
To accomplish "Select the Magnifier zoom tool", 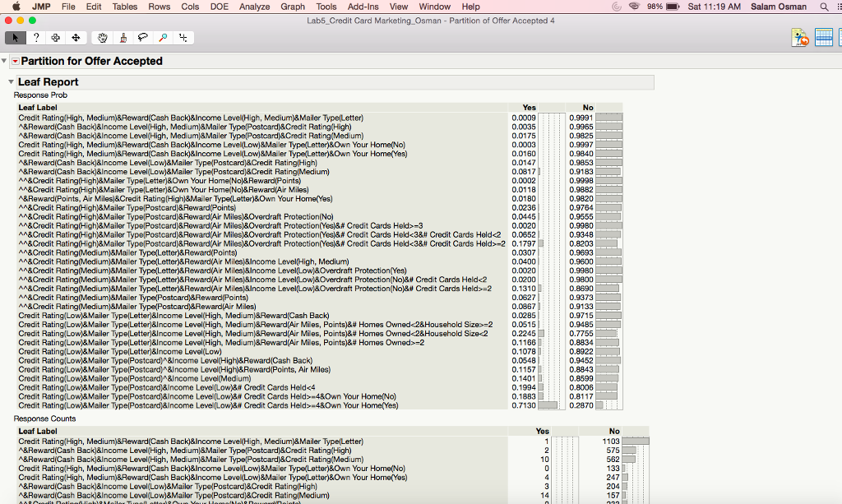I will click(164, 38).
